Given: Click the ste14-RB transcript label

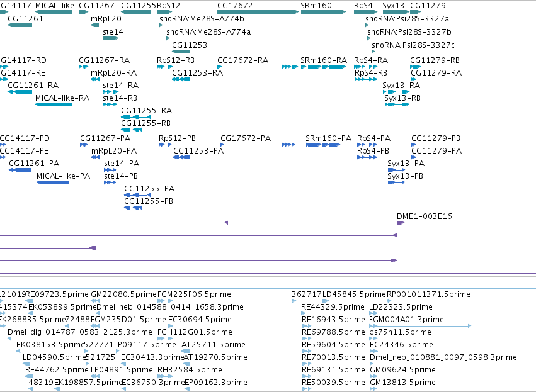Looking at the screenshot, I should 120,98.
